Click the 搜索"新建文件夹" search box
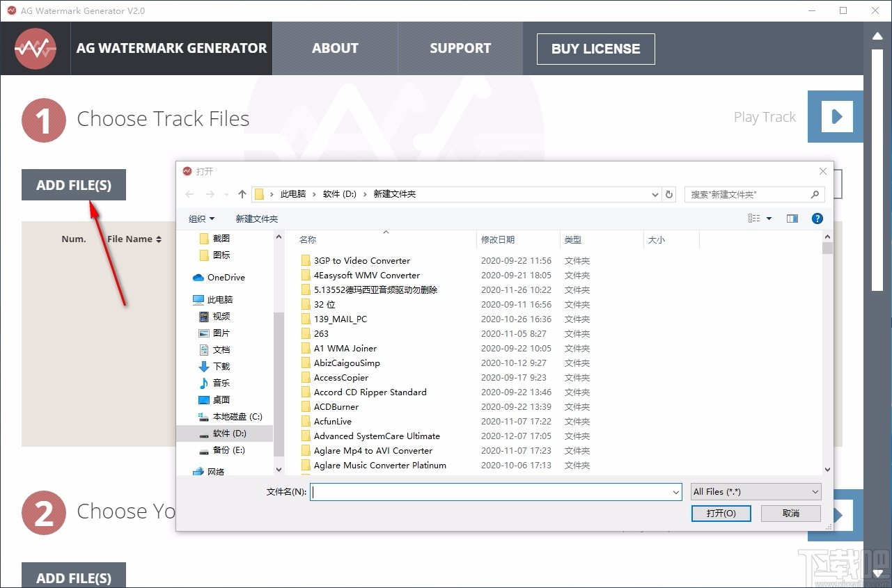Screen dimensions: 892x588 755,194
